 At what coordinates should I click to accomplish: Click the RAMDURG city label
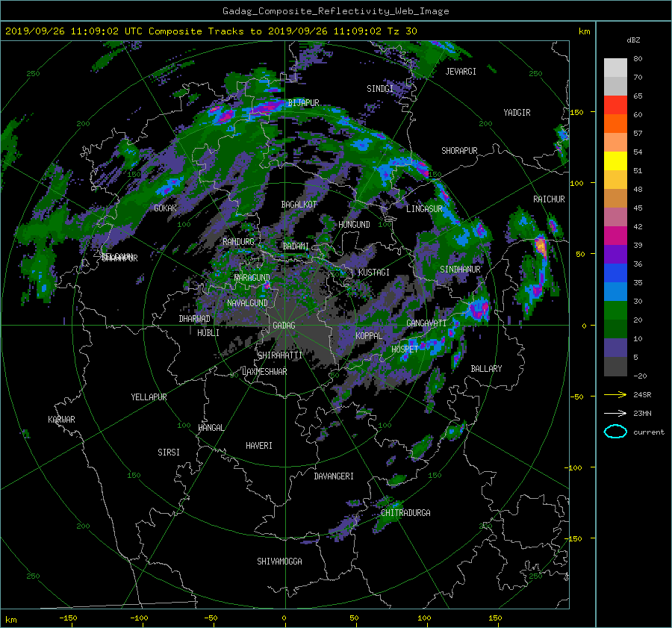(x=238, y=242)
